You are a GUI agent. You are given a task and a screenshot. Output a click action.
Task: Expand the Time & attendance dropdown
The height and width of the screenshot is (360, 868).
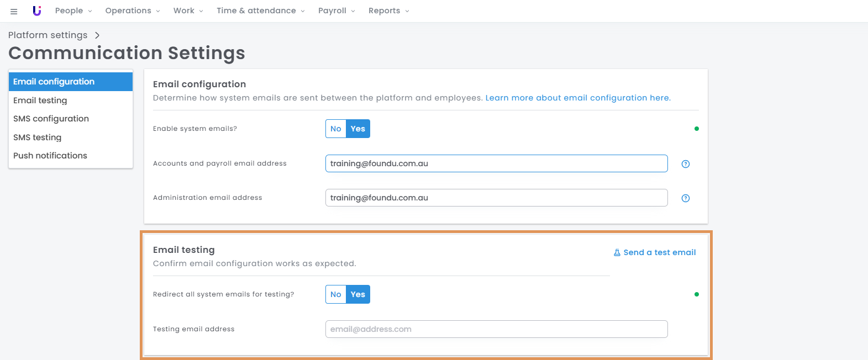point(260,11)
